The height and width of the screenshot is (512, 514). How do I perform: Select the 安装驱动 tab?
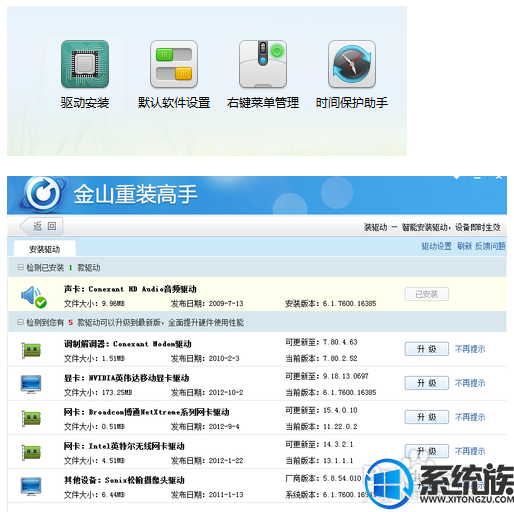coord(45,249)
